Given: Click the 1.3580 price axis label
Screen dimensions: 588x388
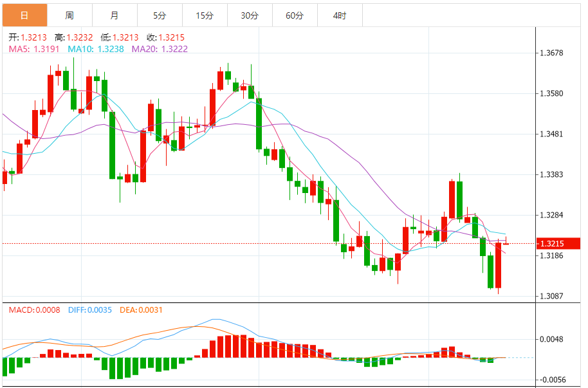Looking at the screenshot, I should click(551, 93).
